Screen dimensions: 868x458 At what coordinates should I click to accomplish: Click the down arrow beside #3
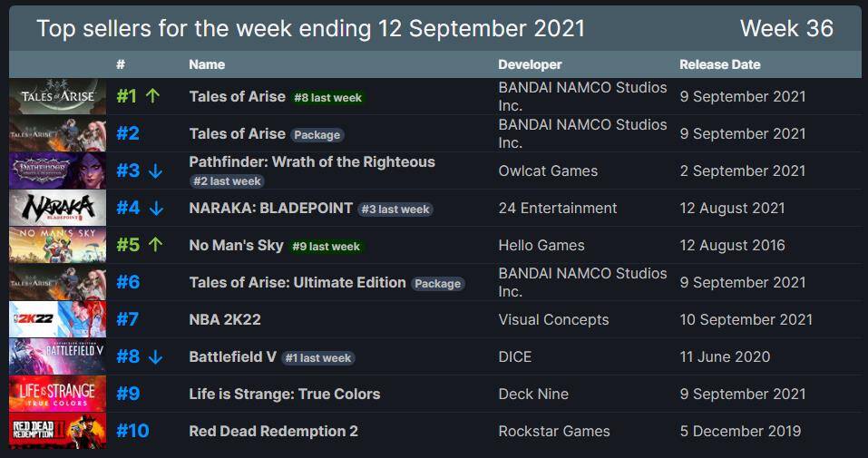(155, 171)
